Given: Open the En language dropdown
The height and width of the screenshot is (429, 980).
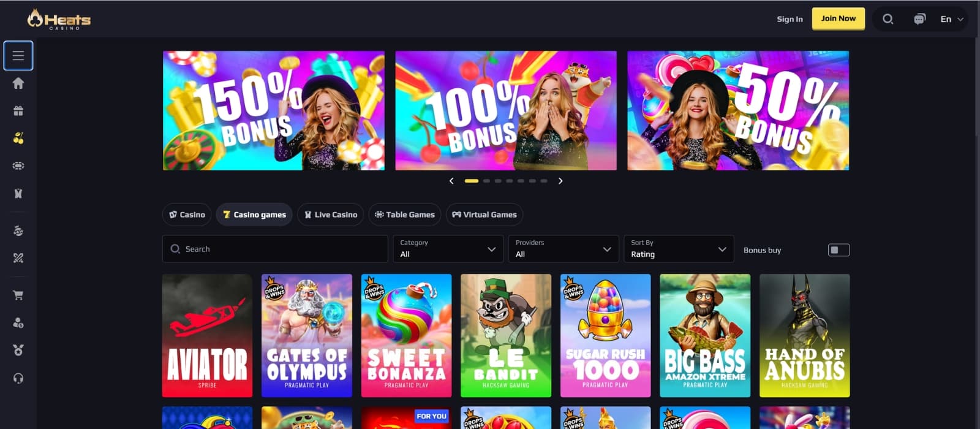Looking at the screenshot, I should click(952, 19).
